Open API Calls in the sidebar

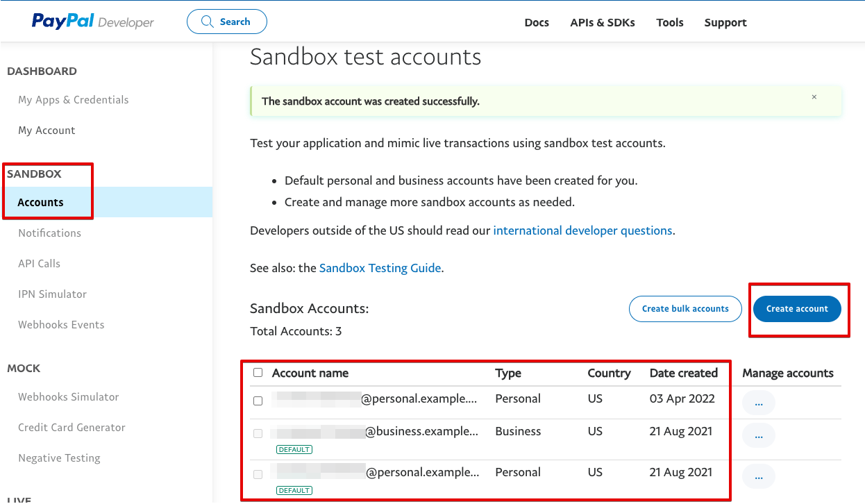pos(39,264)
